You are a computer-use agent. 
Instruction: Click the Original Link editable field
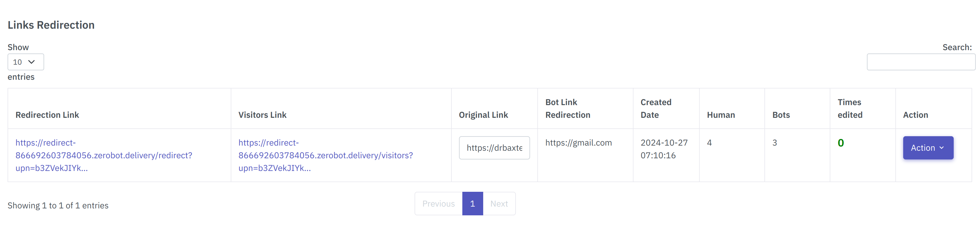[494, 148]
